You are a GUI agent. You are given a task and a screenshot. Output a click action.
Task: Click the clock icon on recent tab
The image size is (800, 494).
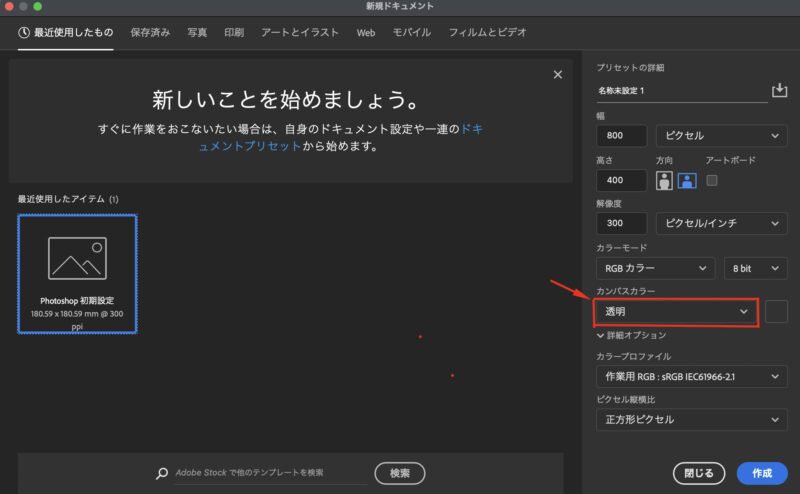coord(24,32)
